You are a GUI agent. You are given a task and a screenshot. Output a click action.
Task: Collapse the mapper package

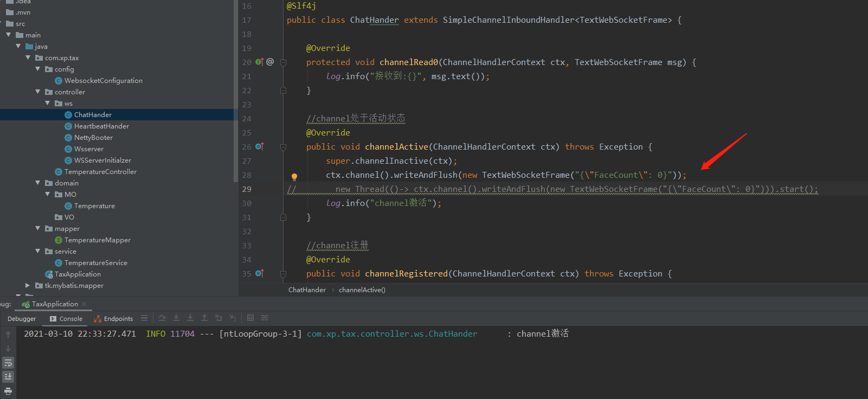[38, 228]
